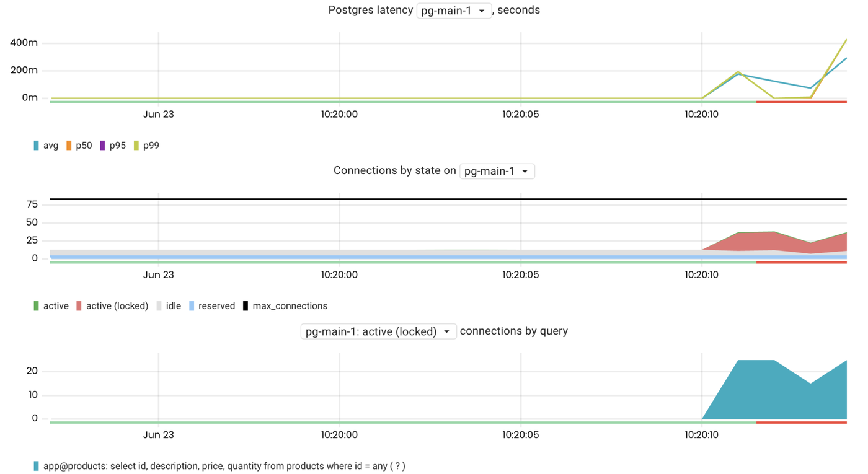Toggle the 'active (locked)' series in the legend
The height and width of the screenshot is (474, 868).
tap(117, 306)
